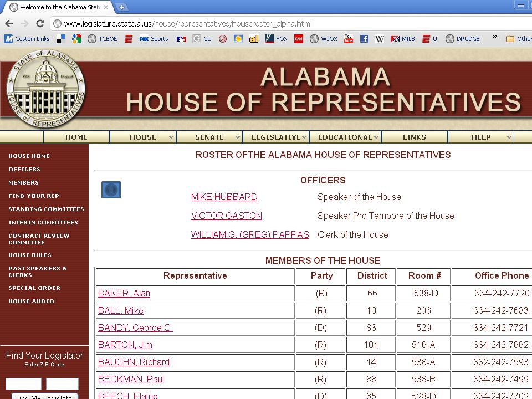Open the BECKMAN, Paul representative link

(x=131, y=379)
